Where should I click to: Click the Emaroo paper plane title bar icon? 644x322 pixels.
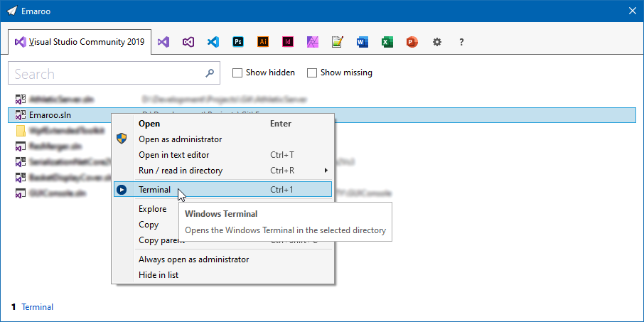pyautogui.click(x=12, y=11)
